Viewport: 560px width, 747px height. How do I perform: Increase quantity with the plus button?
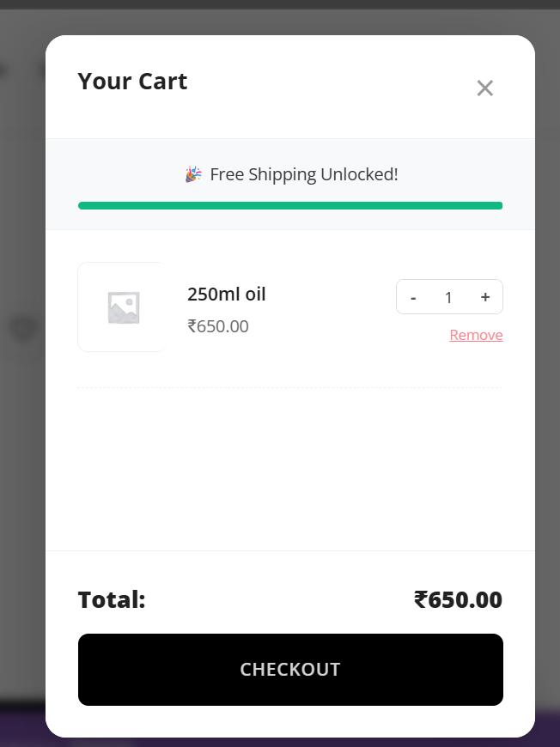485,297
